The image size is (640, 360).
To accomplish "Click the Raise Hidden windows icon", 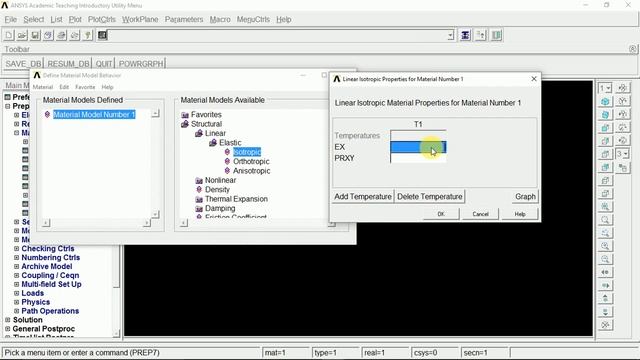I will pos(465,35).
